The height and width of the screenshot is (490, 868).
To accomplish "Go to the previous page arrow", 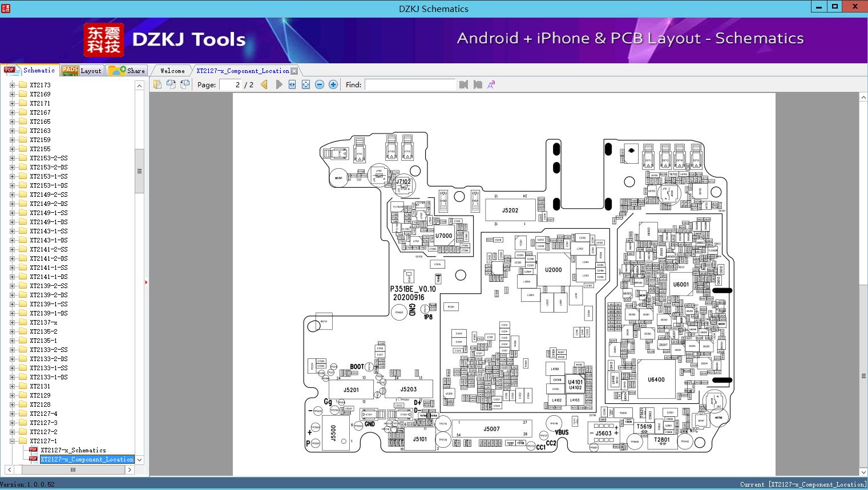I will (x=264, y=84).
